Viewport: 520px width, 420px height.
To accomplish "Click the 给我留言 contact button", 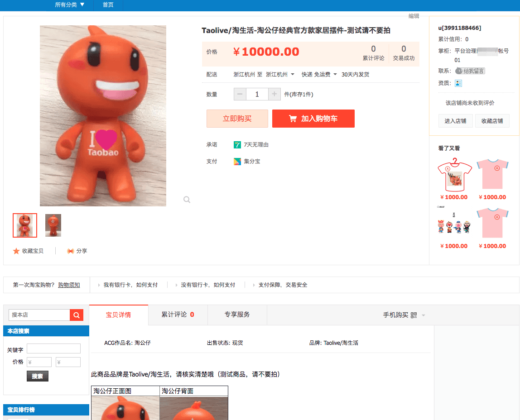I will [470, 71].
